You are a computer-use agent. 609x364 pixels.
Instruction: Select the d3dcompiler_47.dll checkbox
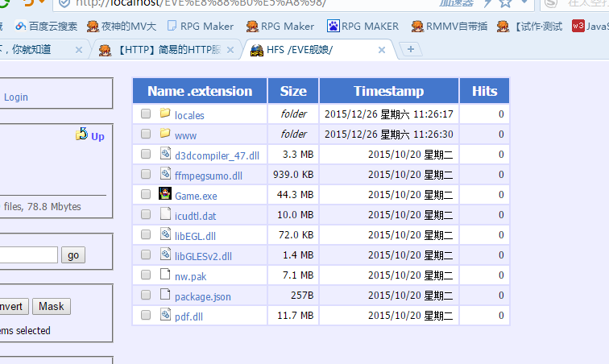(x=146, y=154)
